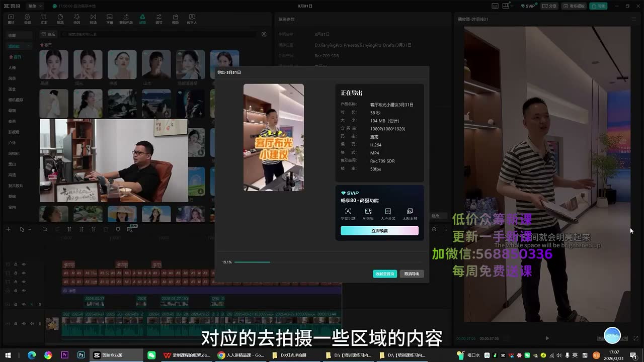
Task: Collapse the 滤镜库 filter library category
Action: point(19,46)
